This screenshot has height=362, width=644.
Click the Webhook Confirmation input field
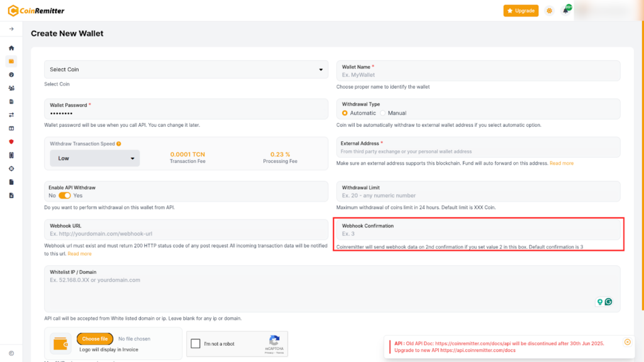pyautogui.click(x=478, y=234)
